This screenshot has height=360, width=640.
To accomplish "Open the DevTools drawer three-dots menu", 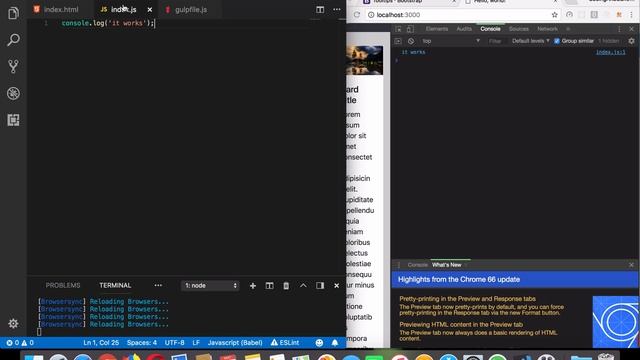I will 399,265.
